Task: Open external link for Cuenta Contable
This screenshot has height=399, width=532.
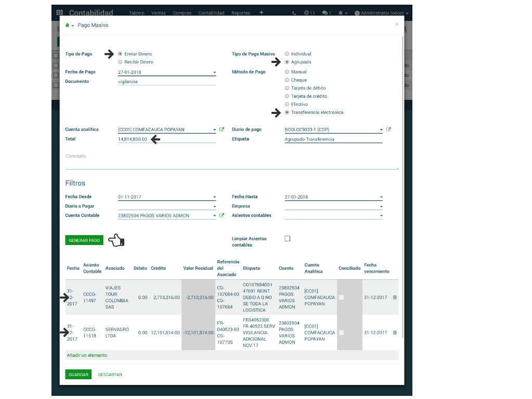Action: point(222,215)
